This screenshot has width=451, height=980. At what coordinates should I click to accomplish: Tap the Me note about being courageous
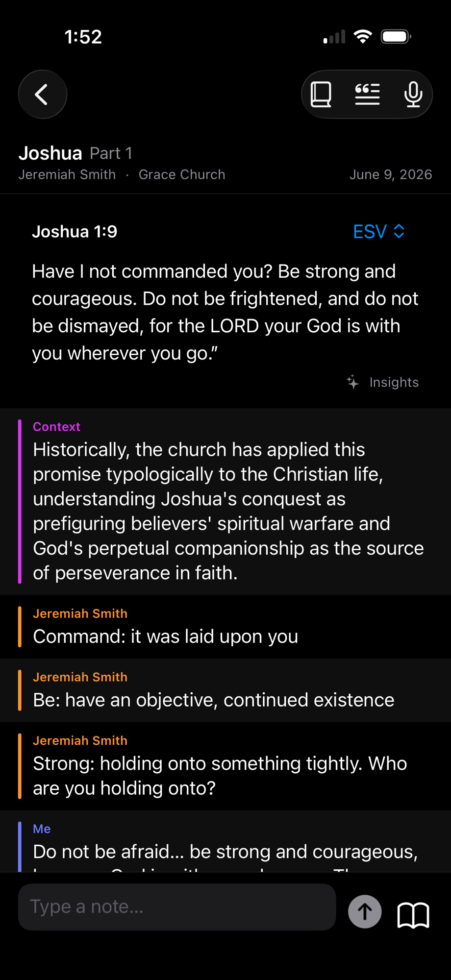pyautogui.click(x=225, y=841)
